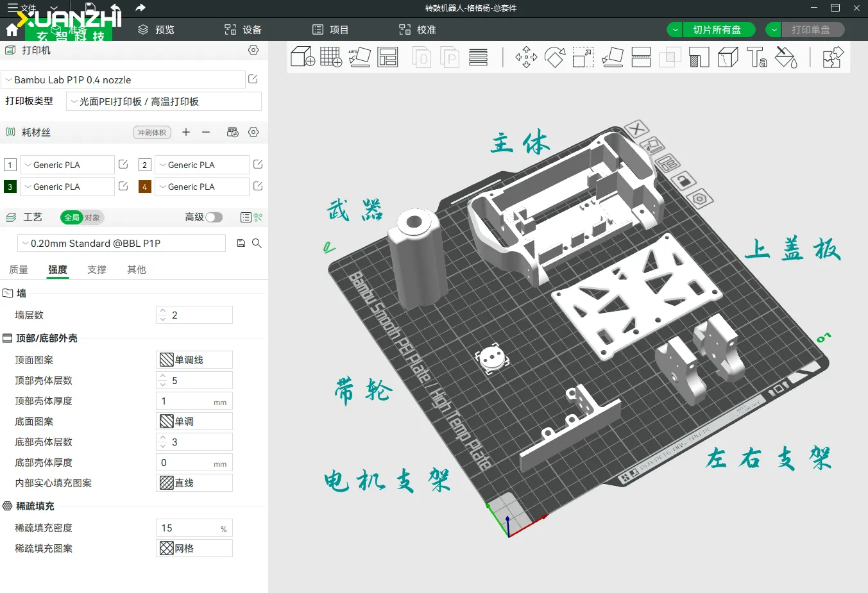Viewport: 868px width, 593px height.
Task: Open the 0.20mm Standard @BBL P1P dropdown
Action: point(121,243)
